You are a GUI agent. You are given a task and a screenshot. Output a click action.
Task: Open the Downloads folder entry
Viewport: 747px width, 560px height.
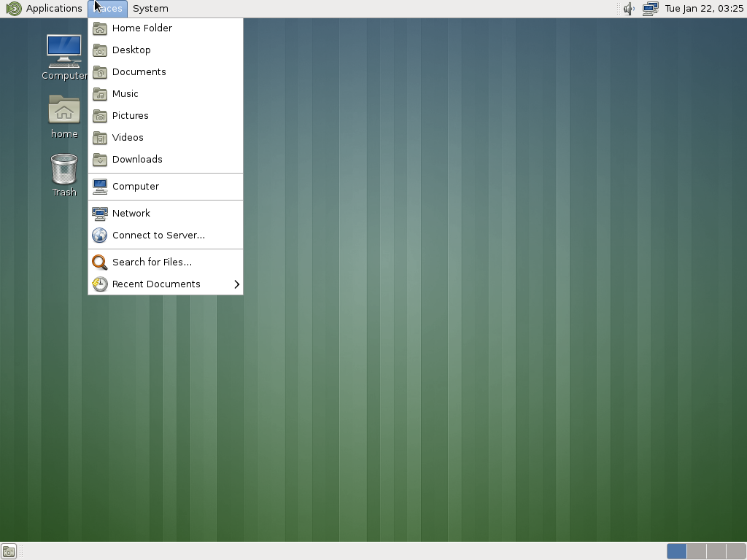138,159
